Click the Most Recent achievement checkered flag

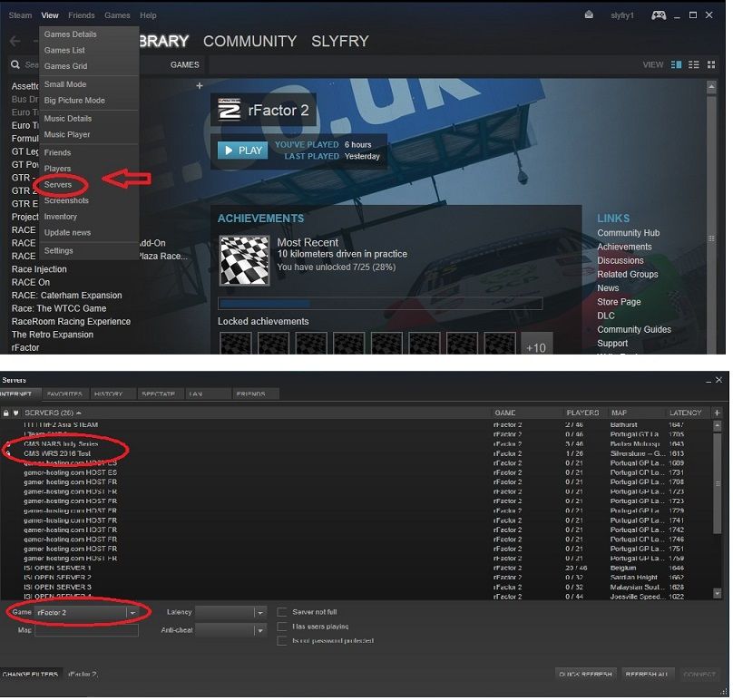click(245, 260)
